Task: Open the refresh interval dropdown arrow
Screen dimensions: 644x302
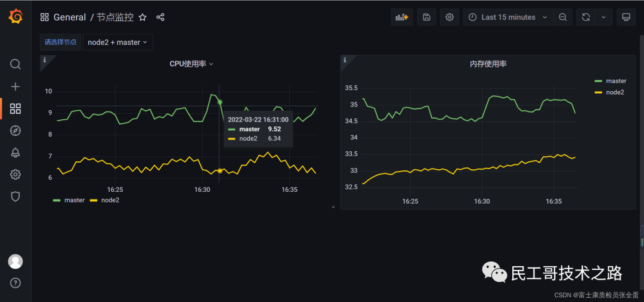Action: [x=603, y=17]
